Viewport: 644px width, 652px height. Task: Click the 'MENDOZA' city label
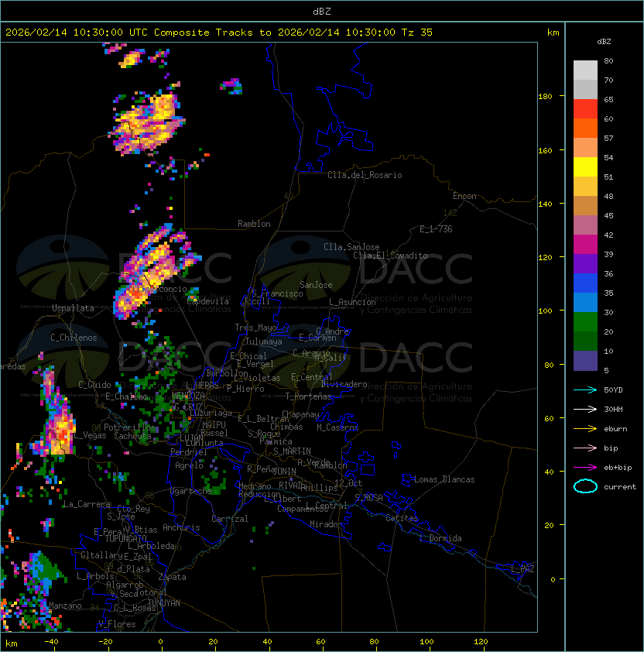188,395
